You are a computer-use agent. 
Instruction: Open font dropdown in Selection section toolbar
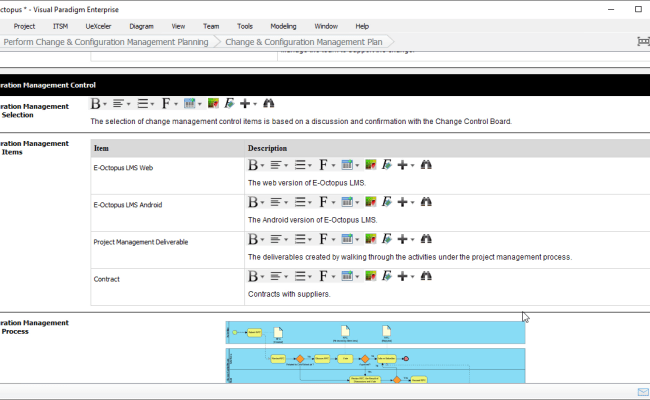176,104
